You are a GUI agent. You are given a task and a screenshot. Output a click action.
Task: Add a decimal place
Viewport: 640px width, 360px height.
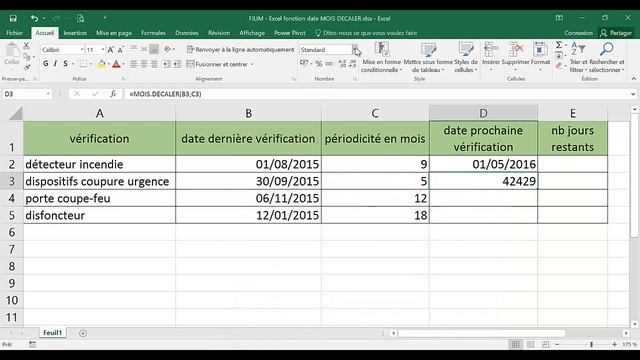(x=342, y=64)
